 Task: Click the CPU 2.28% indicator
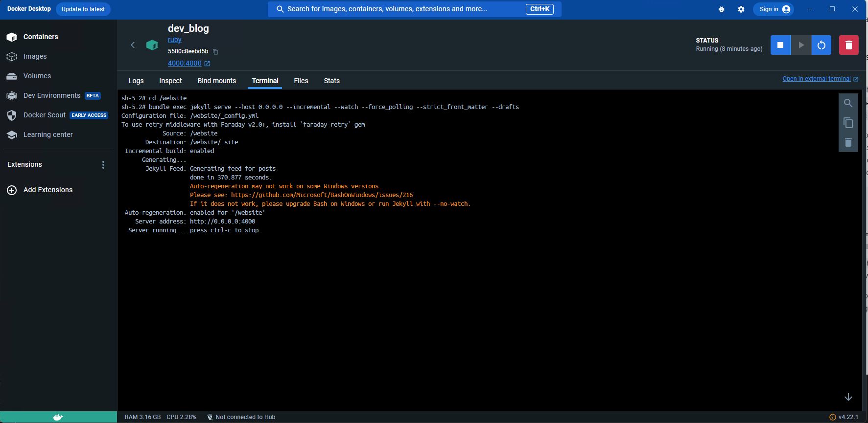tap(182, 417)
